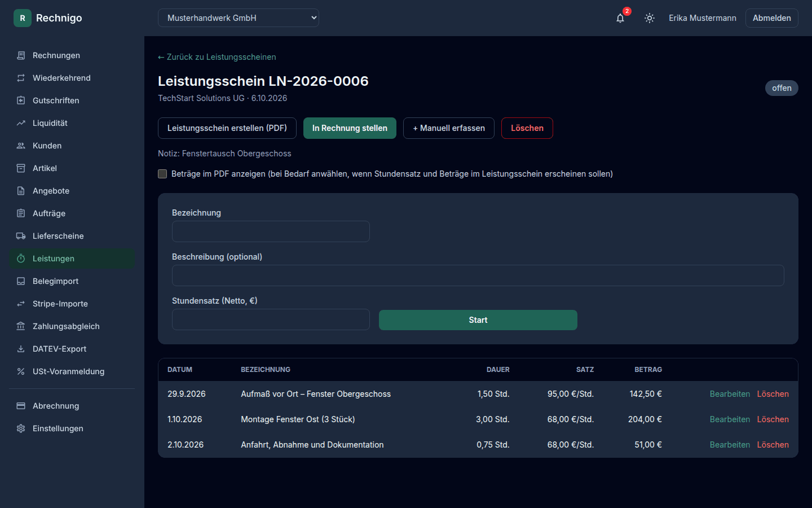Delete the Anfahrt, Abnahme und Dokumentation entry
812x508 pixels.
tap(773, 445)
